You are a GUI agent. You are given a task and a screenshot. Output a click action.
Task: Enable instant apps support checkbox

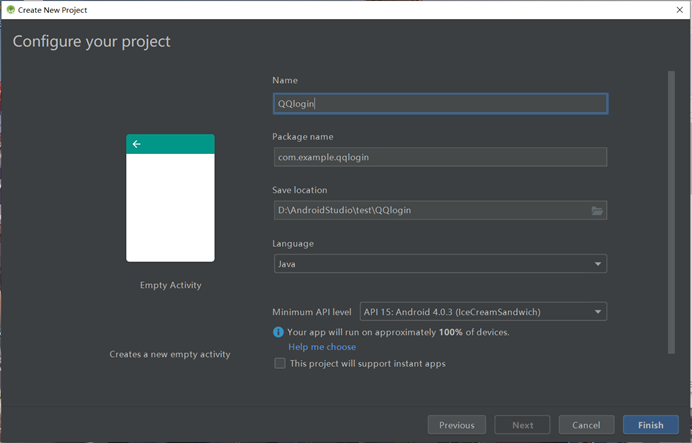point(279,364)
